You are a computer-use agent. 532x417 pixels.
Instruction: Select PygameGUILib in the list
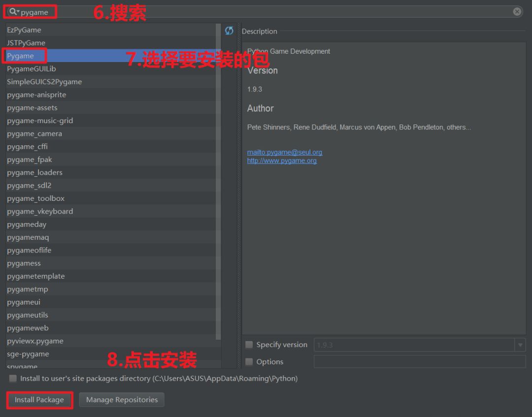pos(111,69)
